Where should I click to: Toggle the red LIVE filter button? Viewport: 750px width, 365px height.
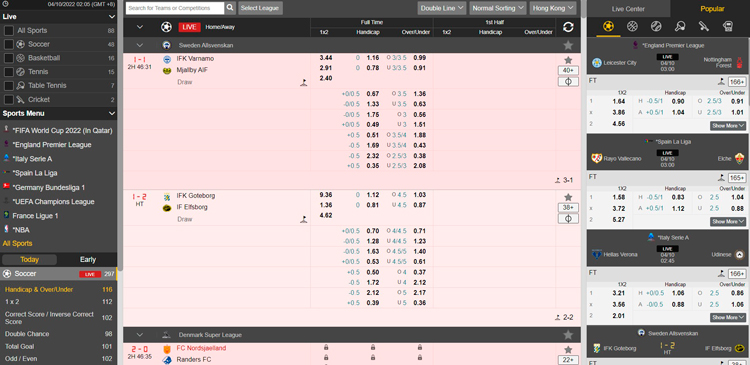click(189, 27)
